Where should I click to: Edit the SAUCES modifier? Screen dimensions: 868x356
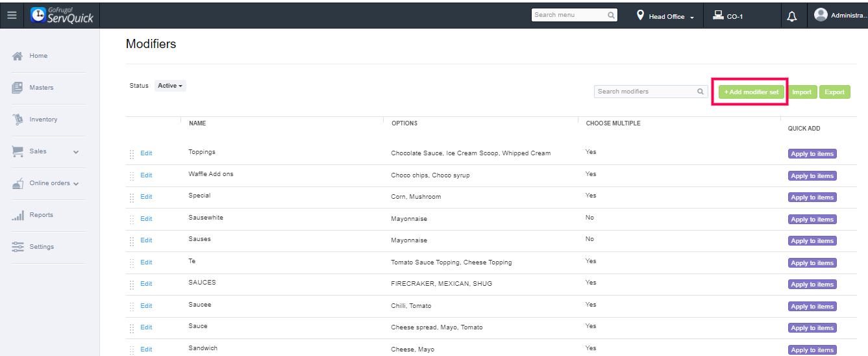pos(146,284)
